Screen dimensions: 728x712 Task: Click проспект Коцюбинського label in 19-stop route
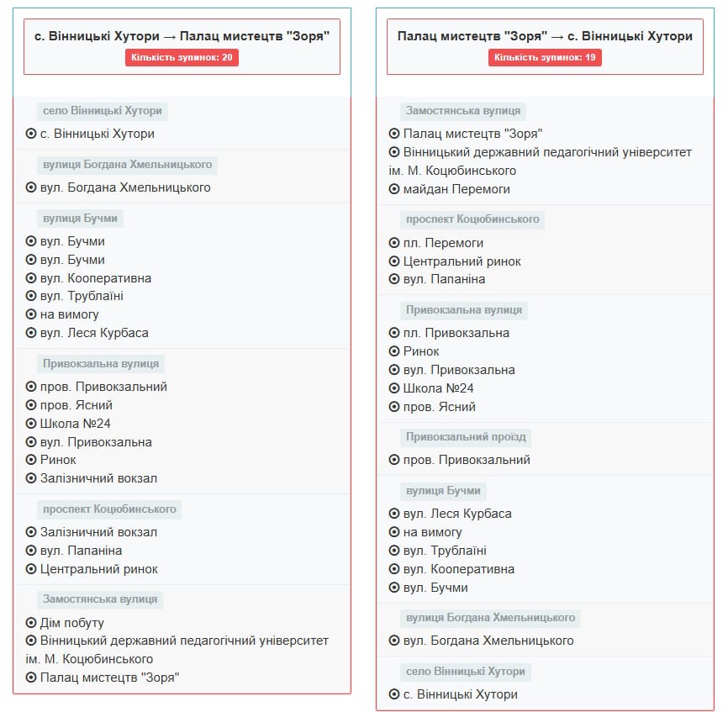(x=472, y=219)
